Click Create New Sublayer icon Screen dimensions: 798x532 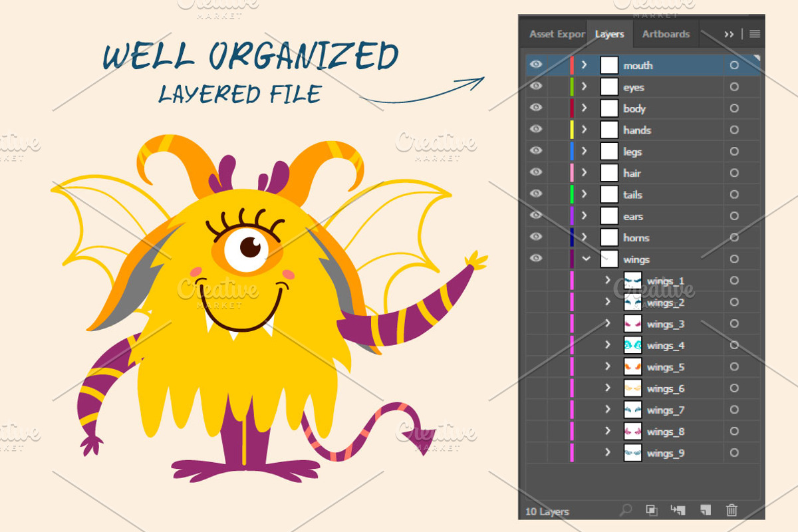(678, 510)
